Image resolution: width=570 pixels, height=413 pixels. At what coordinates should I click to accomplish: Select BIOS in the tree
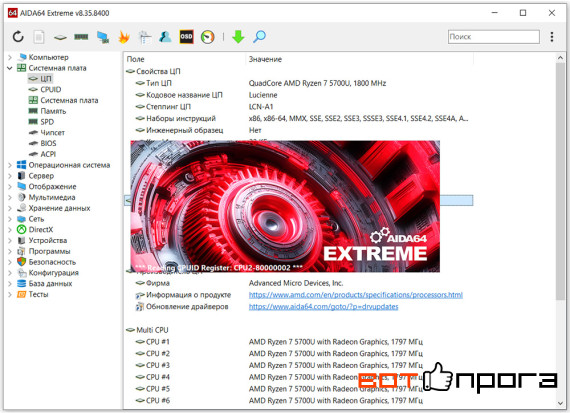tap(42, 143)
